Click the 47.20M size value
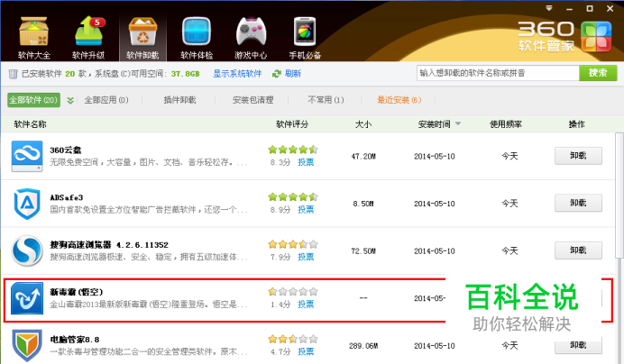This screenshot has height=364, width=624. click(363, 157)
